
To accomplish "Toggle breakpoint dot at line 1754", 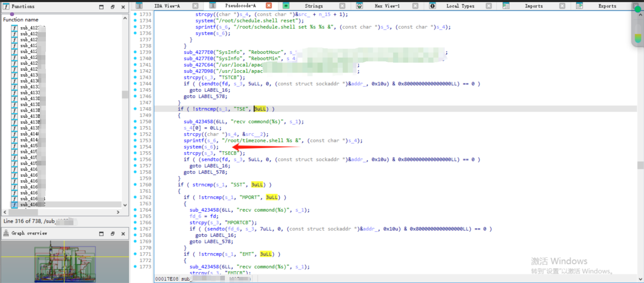I will click(135, 147).
